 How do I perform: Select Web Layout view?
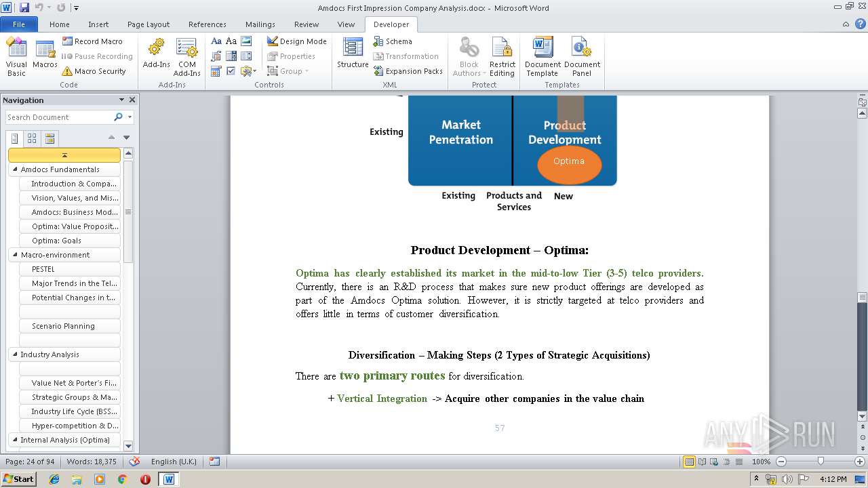click(x=713, y=462)
